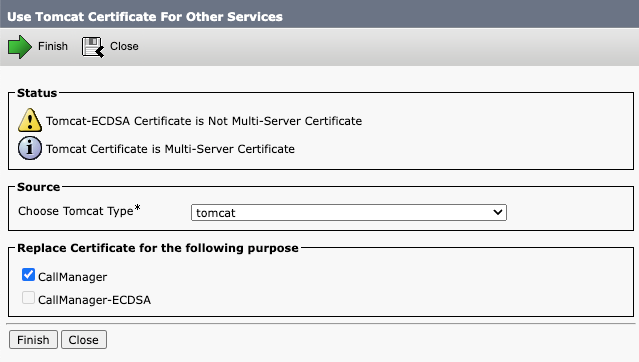The image size is (639, 362).
Task: Click the bottom Finish button
Action: pos(33,340)
